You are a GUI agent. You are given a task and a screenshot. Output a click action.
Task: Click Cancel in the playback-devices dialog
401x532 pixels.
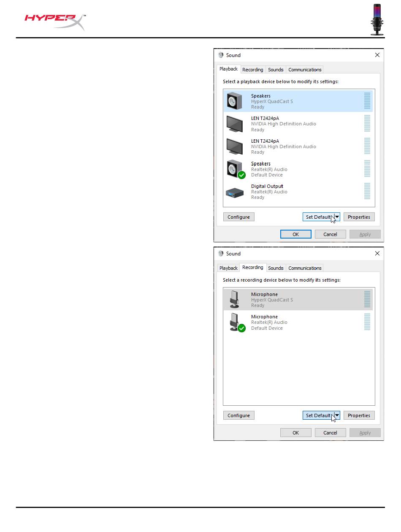330,234
